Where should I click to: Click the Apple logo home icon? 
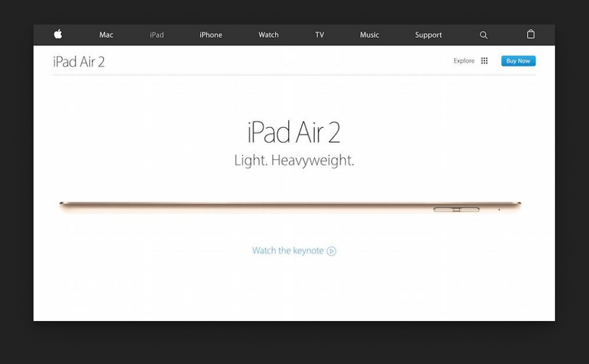pos(58,34)
